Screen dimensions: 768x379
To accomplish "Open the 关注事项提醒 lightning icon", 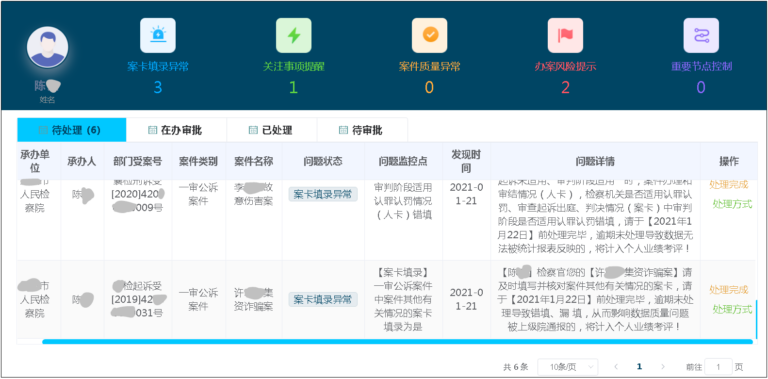I will [293, 35].
